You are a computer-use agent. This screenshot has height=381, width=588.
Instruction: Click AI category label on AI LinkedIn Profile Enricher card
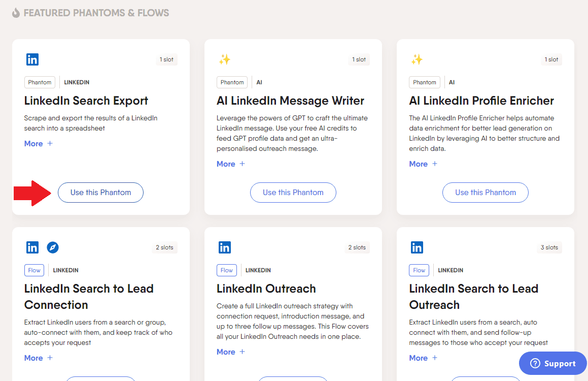point(452,82)
